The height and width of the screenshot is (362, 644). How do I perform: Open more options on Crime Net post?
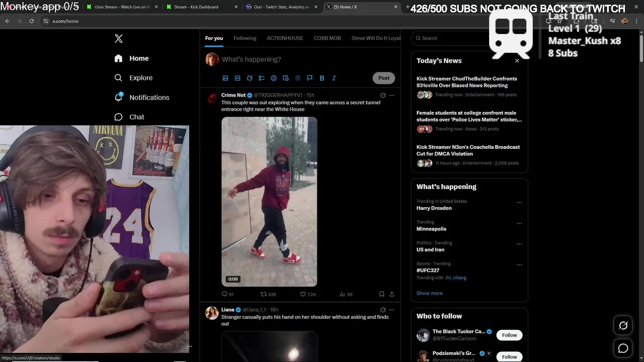pyautogui.click(x=392, y=95)
